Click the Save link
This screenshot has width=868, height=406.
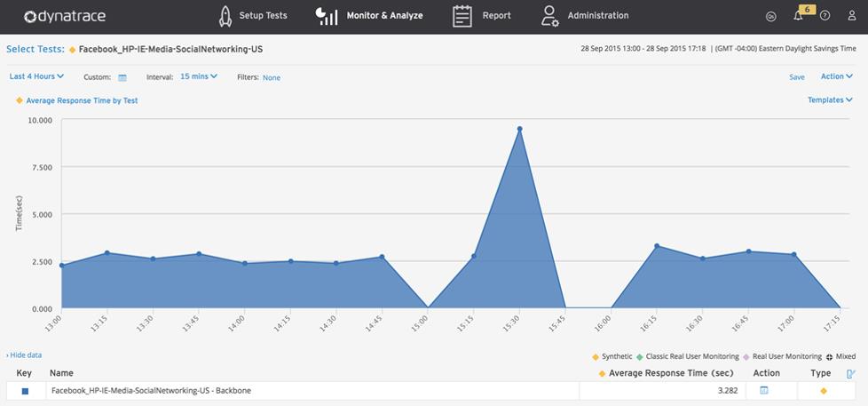pos(797,78)
